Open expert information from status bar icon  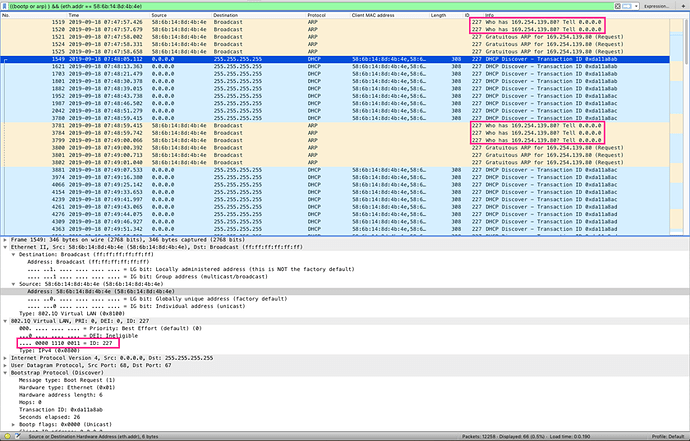5,437
